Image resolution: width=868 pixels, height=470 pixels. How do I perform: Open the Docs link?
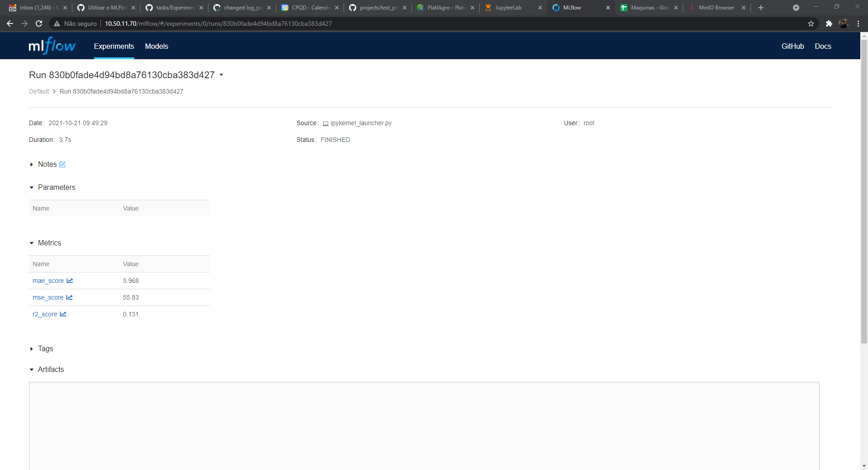tap(823, 46)
